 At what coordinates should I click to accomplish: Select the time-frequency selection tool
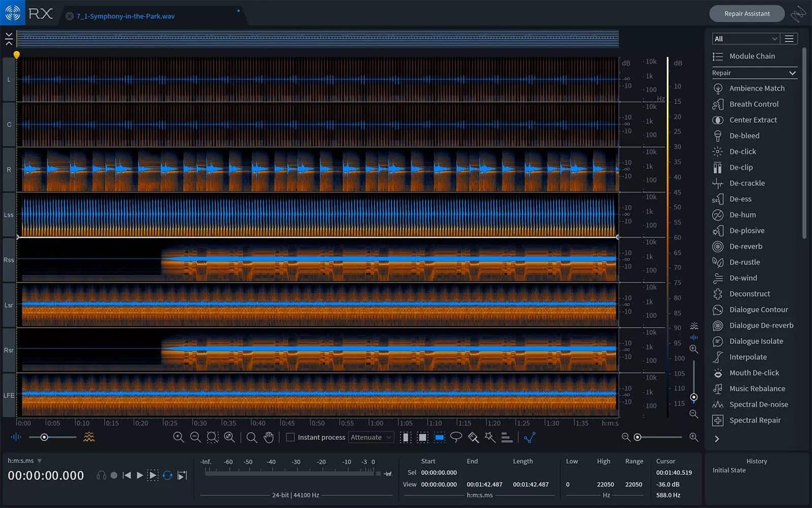pos(422,437)
